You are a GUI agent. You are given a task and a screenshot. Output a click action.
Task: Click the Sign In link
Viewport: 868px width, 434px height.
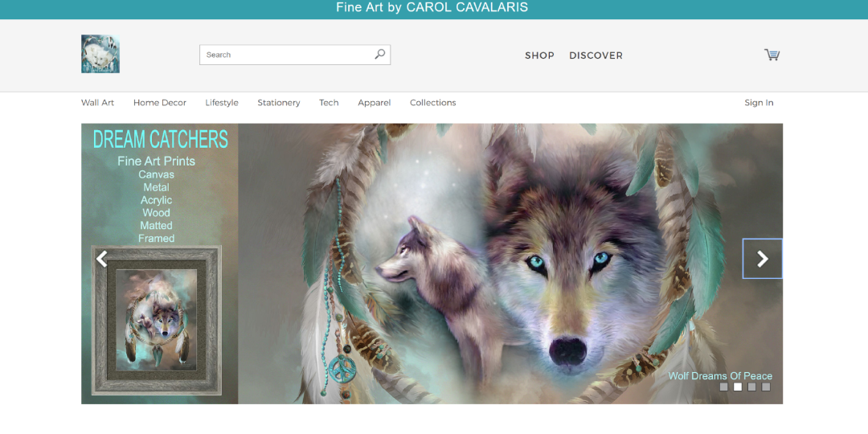pyautogui.click(x=759, y=102)
